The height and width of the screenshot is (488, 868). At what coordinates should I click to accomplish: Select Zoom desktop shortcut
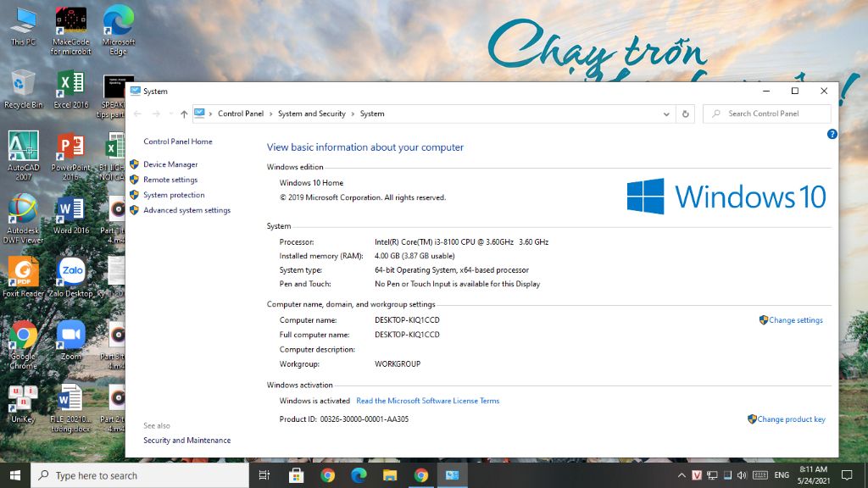(71, 341)
